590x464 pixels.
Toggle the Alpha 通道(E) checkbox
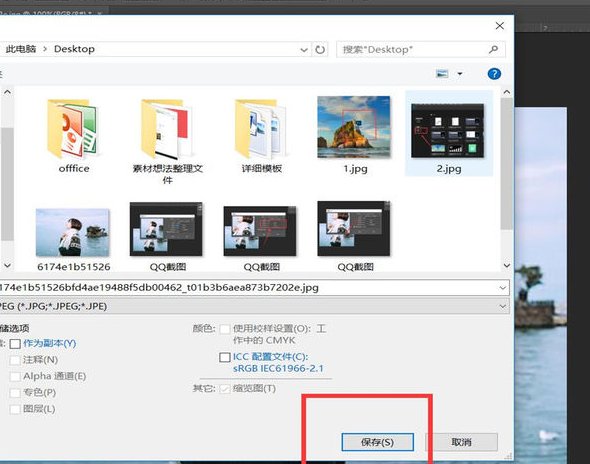point(15,376)
